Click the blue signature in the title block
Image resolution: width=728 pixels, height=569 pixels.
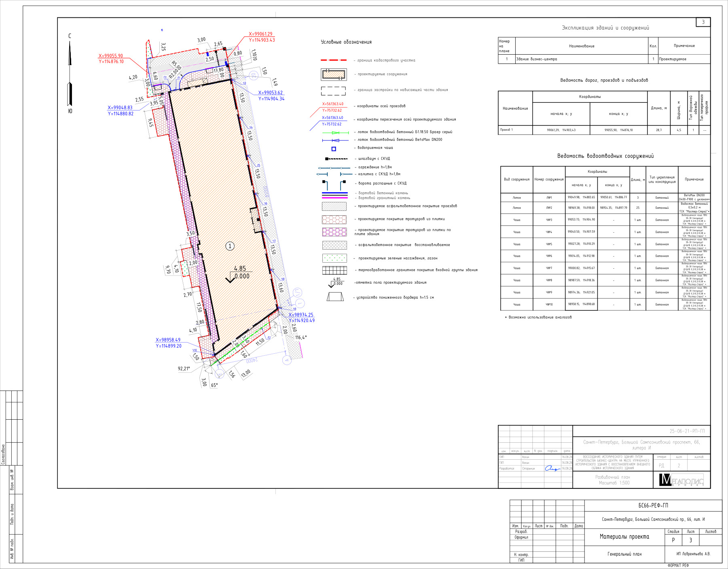click(552, 468)
